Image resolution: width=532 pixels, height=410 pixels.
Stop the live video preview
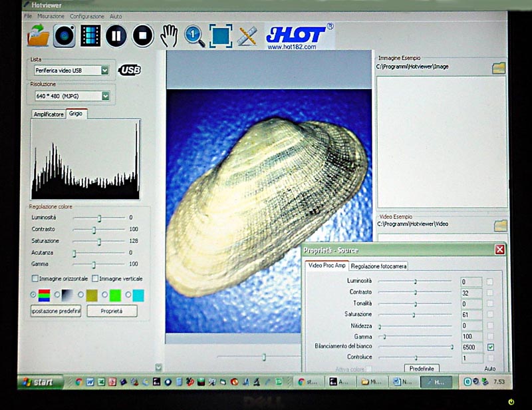pyautogui.click(x=142, y=35)
